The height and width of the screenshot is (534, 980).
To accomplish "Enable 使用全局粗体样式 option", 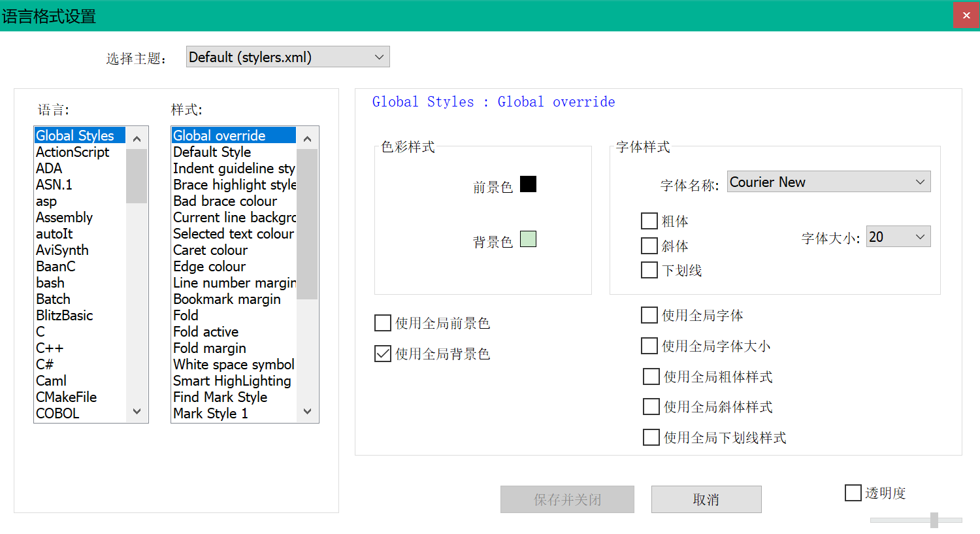I will (x=651, y=376).
